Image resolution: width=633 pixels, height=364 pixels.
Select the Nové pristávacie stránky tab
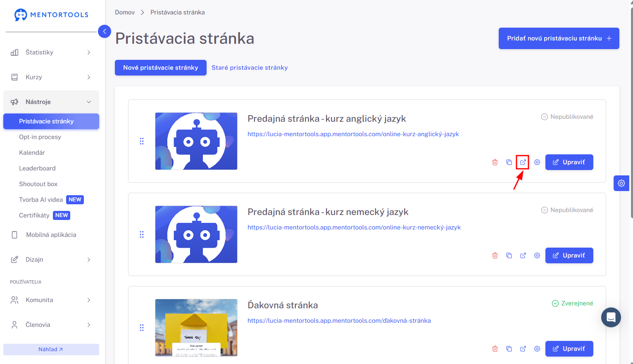tap(161, 68)
